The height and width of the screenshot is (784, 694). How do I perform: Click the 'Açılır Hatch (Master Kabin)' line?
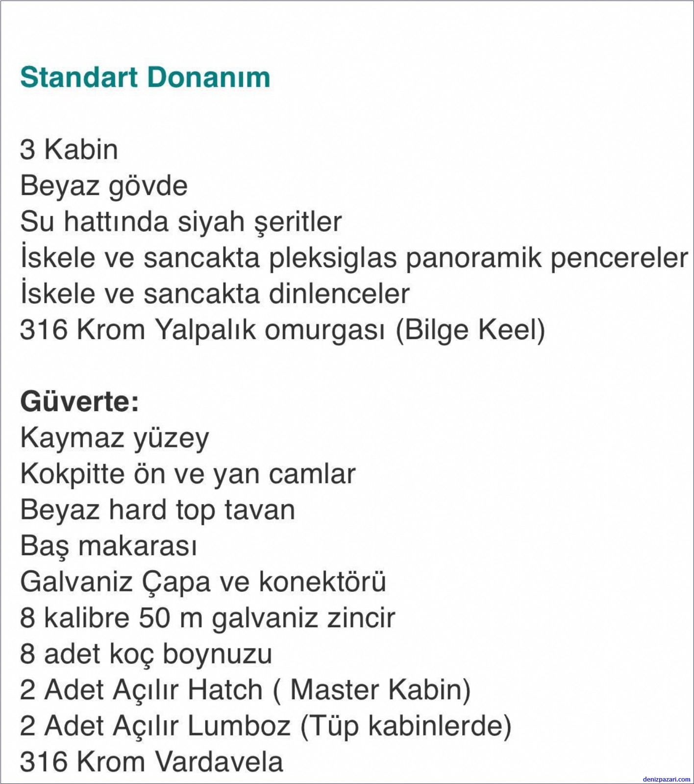pos(245,690)
